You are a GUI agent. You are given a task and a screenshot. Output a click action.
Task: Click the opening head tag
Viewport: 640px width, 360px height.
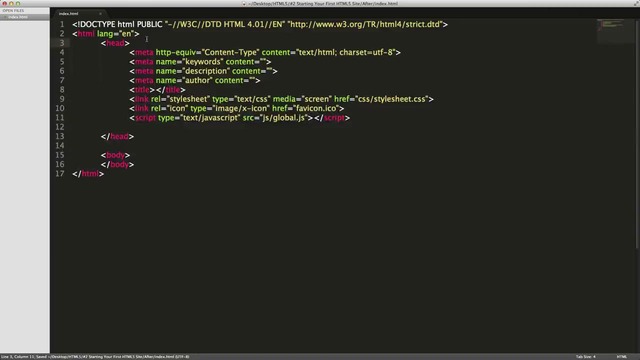coord(116,43)
